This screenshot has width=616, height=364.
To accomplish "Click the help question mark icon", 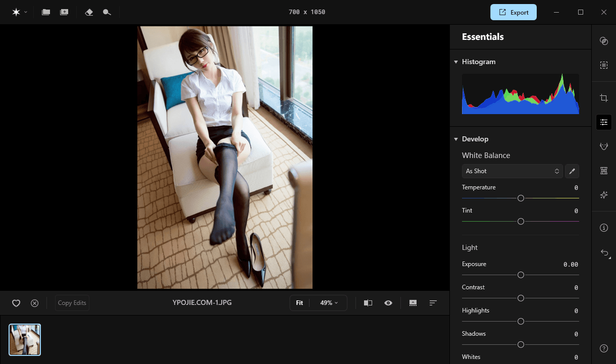I will [603, 348].
